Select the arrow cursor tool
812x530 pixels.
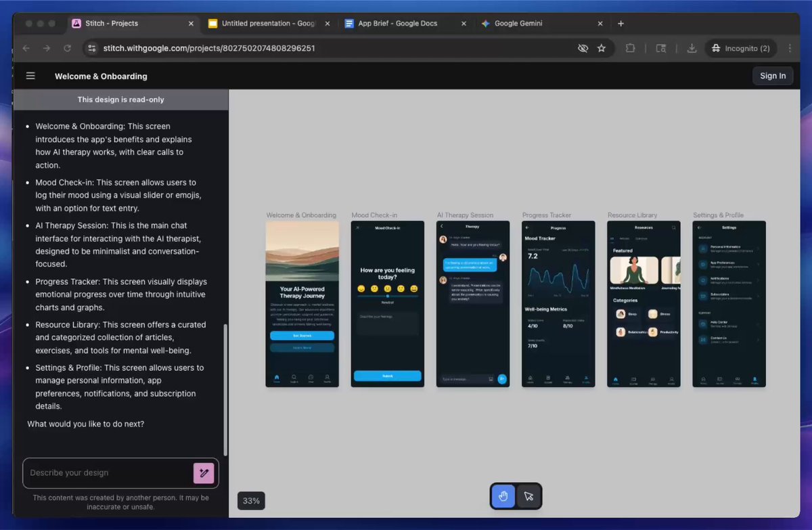(528, 496)
